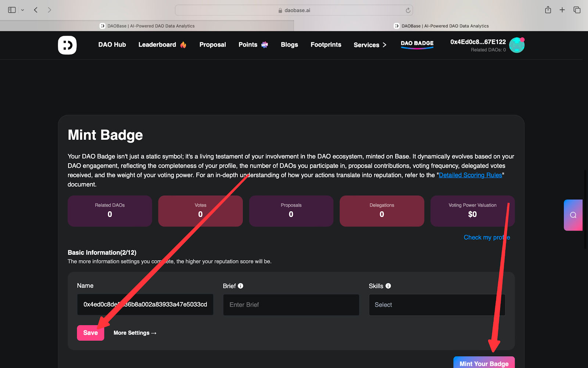This screenshot has height=368, width=588.
Task: Click the pink Save button
Action: (90, 333)
